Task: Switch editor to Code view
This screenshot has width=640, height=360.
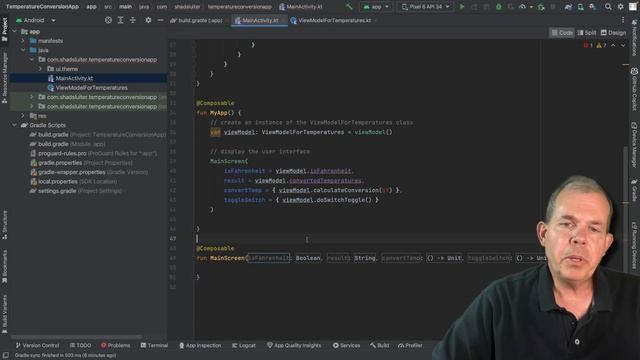Action: [x=562, y=33]
